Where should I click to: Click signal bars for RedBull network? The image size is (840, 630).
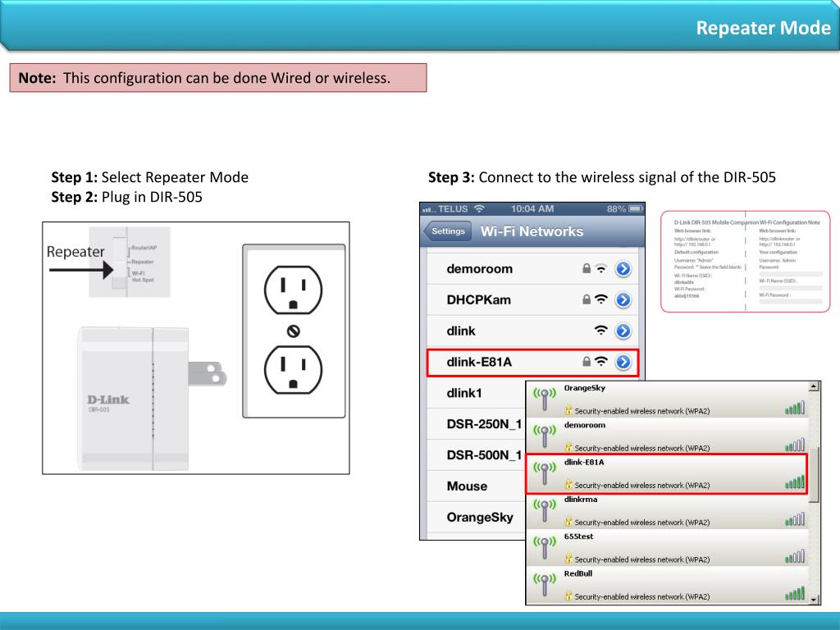click(x=795, y=594)
